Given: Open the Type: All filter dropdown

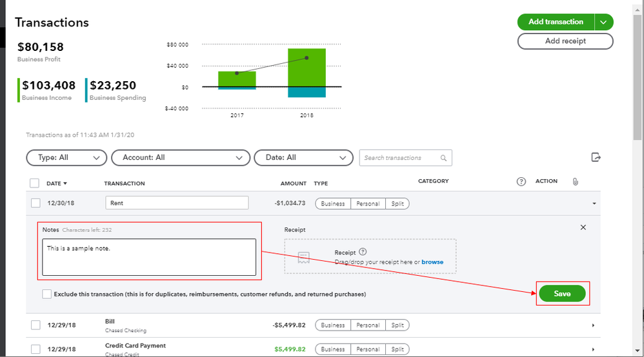Looking at the screenshot, I should [66, 158].
